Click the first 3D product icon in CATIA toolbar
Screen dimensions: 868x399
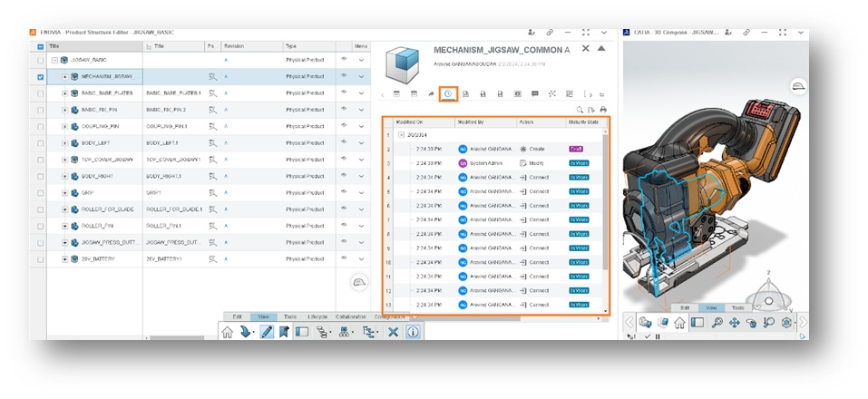[x=645, y=322]
